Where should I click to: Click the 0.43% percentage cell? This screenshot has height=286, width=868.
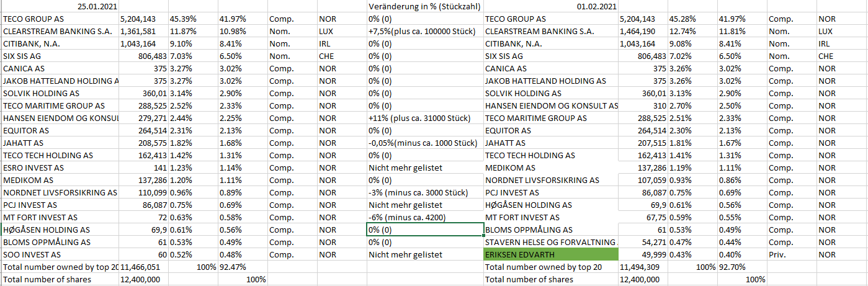tap(692, 255)
